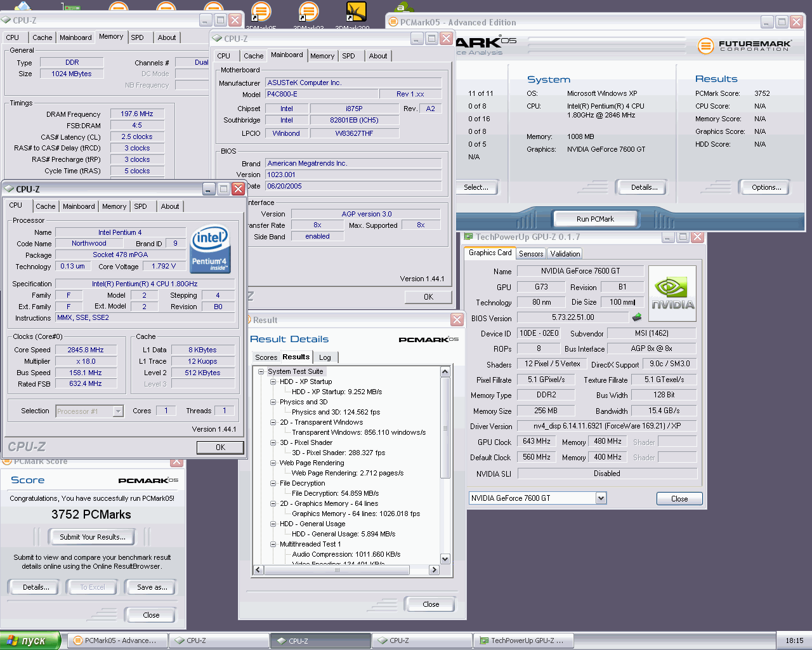
Task: Click the Futuremark orange logo in PCMark05
Action: tap(705, 46)
